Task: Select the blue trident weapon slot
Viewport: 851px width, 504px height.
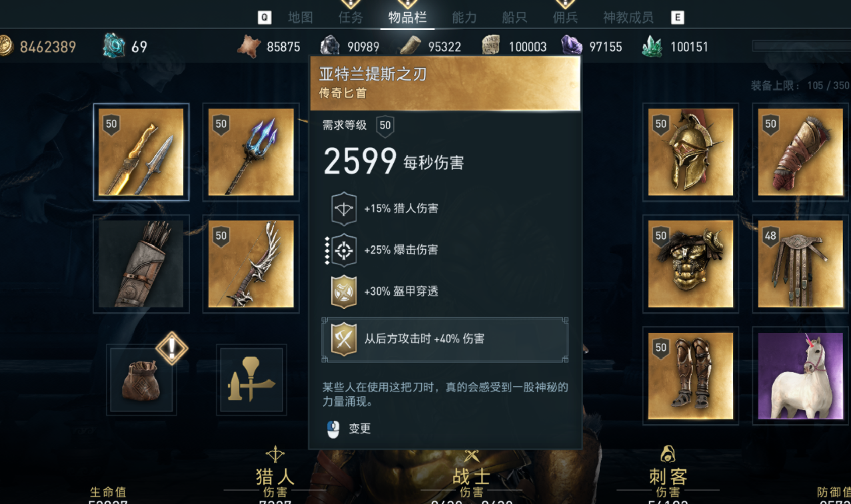Action: tap(251, 152)
